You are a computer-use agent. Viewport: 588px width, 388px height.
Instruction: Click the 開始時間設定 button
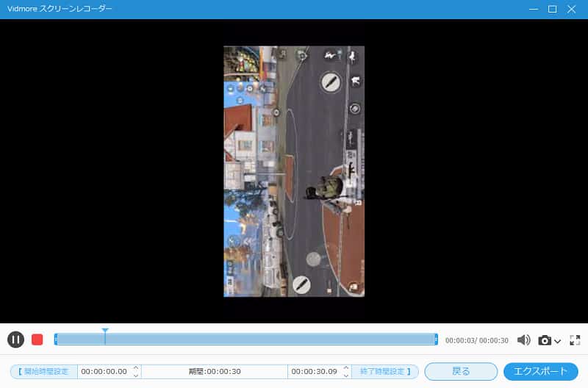[x=43, y=371]
